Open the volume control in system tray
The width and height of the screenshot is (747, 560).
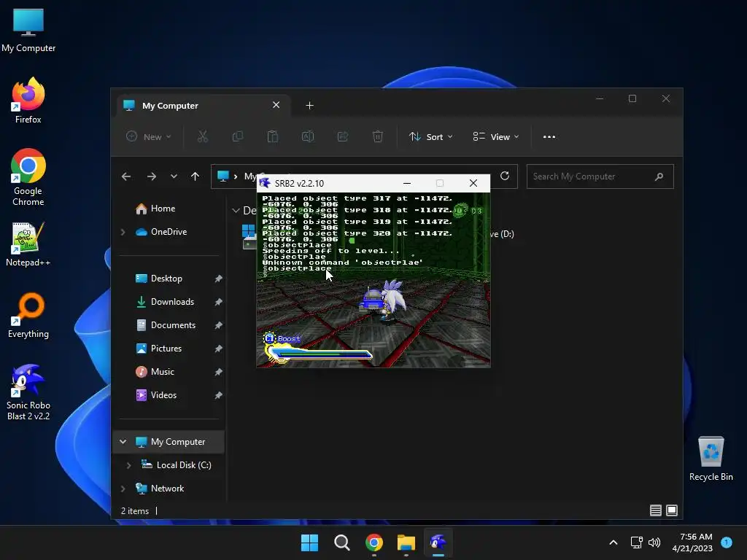pos(654,542)
